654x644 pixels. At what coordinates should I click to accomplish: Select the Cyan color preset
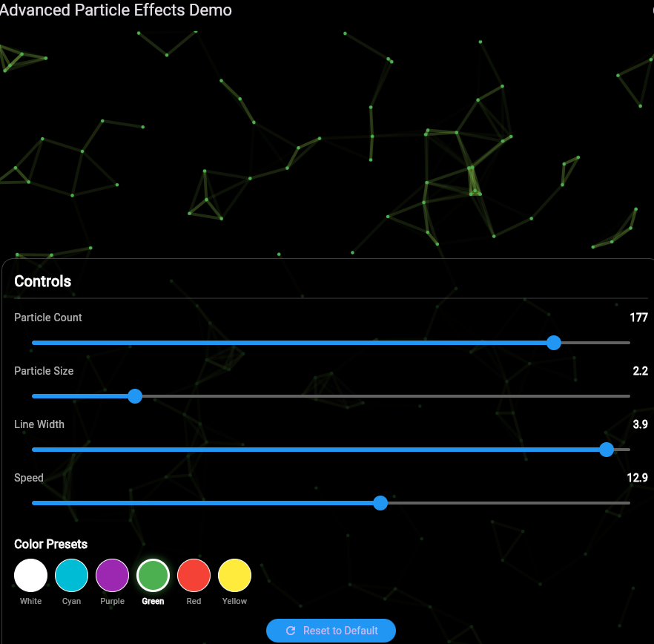click(71, 575)
